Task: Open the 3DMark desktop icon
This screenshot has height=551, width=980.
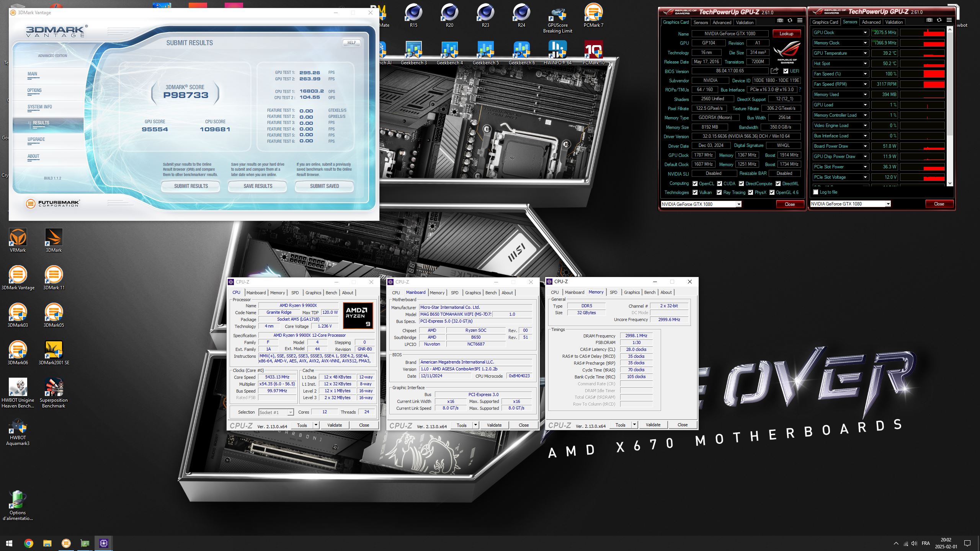Action: [54, 240]
